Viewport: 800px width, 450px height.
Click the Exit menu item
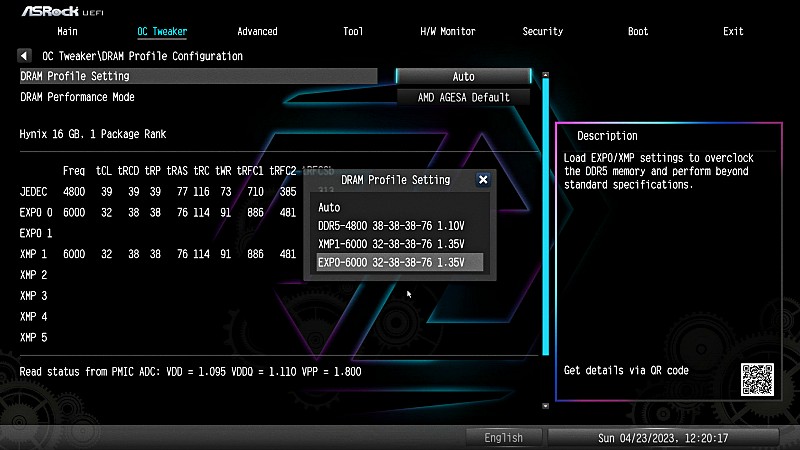[733, 32]
